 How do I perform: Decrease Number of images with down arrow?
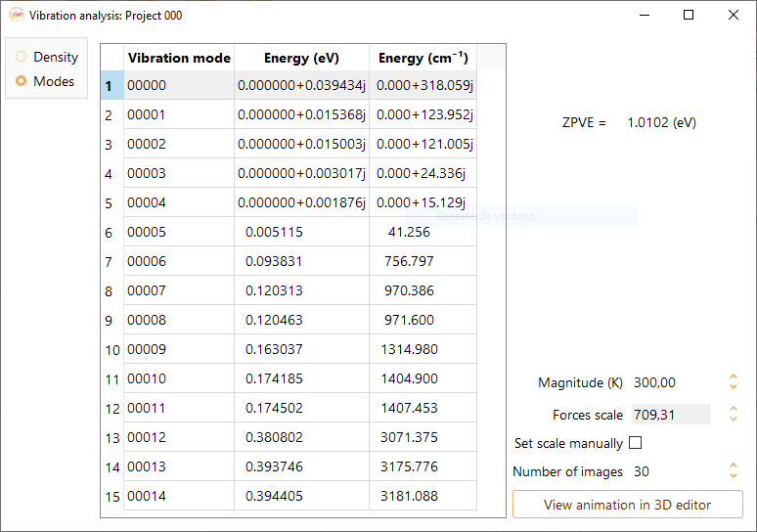pos(734,475)
